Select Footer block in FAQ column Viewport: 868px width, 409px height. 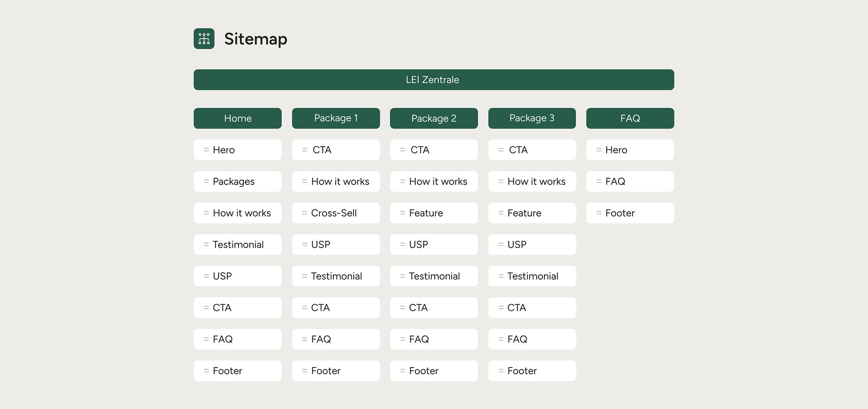pyautogui.click(x=630, y=213)
